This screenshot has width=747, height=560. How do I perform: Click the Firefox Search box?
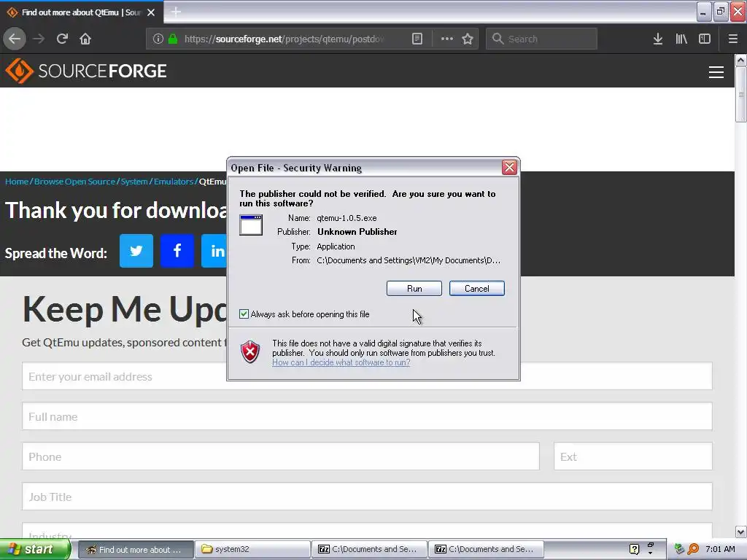(x=541, y=39)
